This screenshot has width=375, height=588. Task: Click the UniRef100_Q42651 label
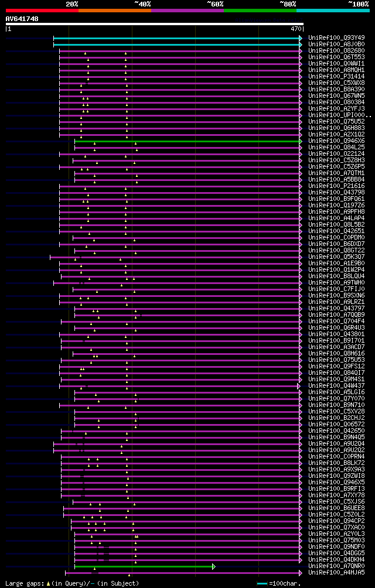click(336, 231)
